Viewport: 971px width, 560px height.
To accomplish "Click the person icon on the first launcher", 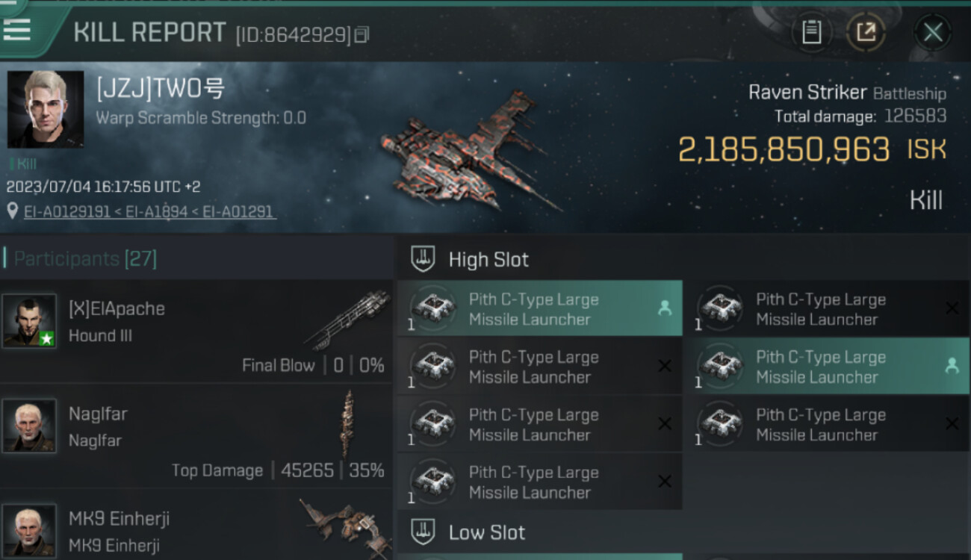I will coord(664,308).
